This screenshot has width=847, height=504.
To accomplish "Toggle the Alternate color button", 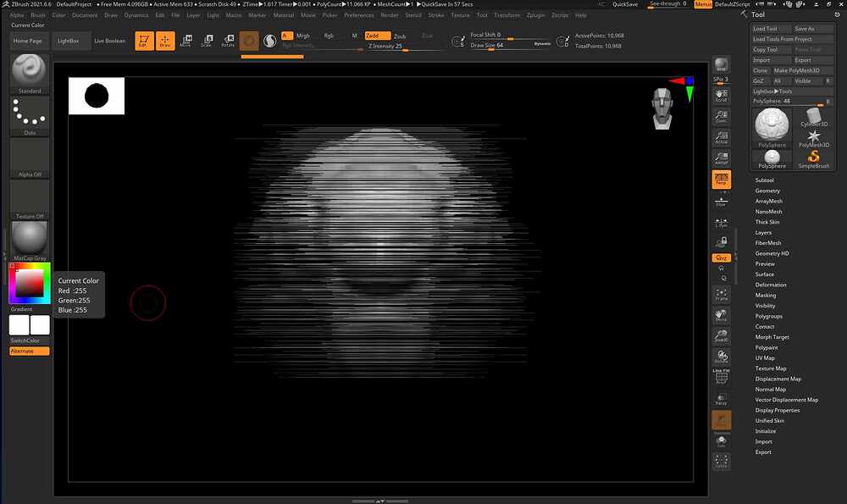I will pyautogui.click(x=29, y=352).
